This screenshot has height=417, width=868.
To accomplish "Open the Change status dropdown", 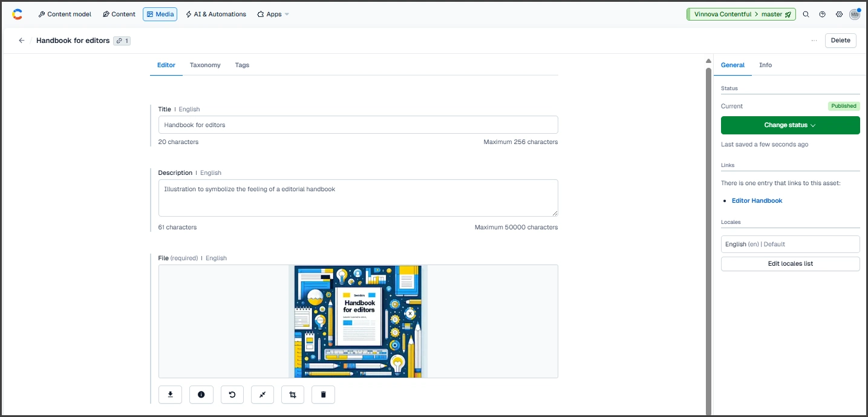I will coord(790,125).
